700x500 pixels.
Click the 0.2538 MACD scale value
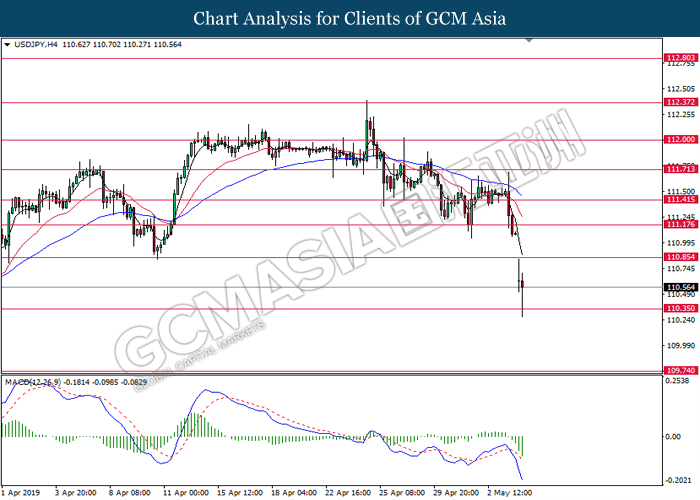[x=680, y=381]
